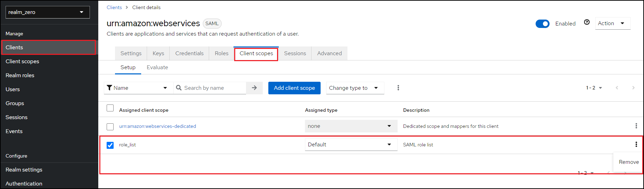
Task: Open Groups in the sidebar
Action: [x=49, y=103]
